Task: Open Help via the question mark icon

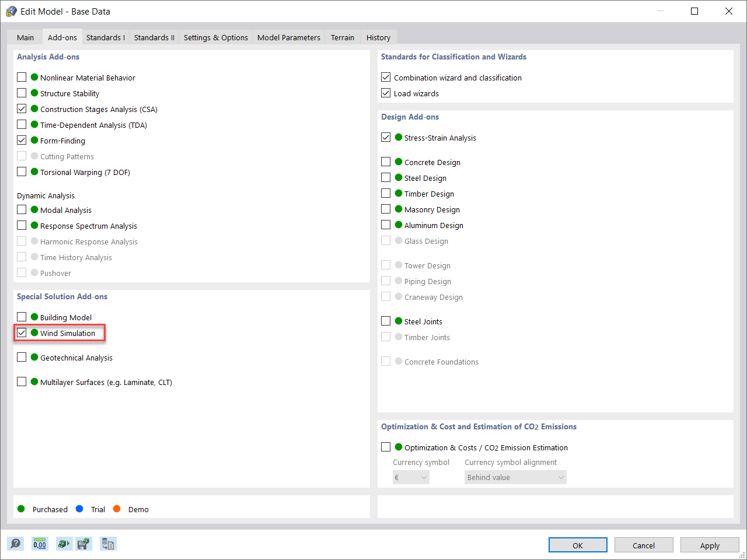Action: click(x=15, y=543)
